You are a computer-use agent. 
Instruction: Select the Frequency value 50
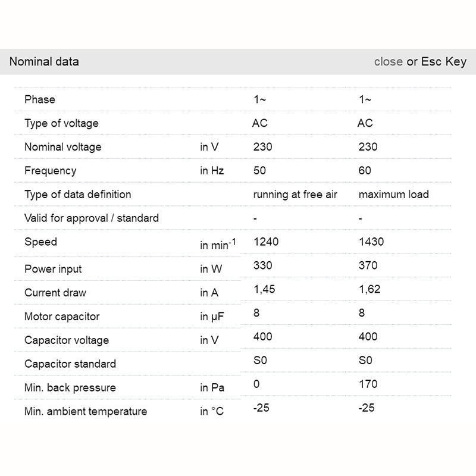click(260, 171)
